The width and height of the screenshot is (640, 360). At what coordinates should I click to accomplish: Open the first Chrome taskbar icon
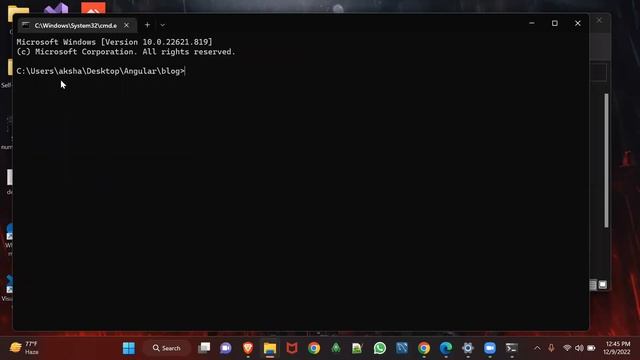click(314, 348)
